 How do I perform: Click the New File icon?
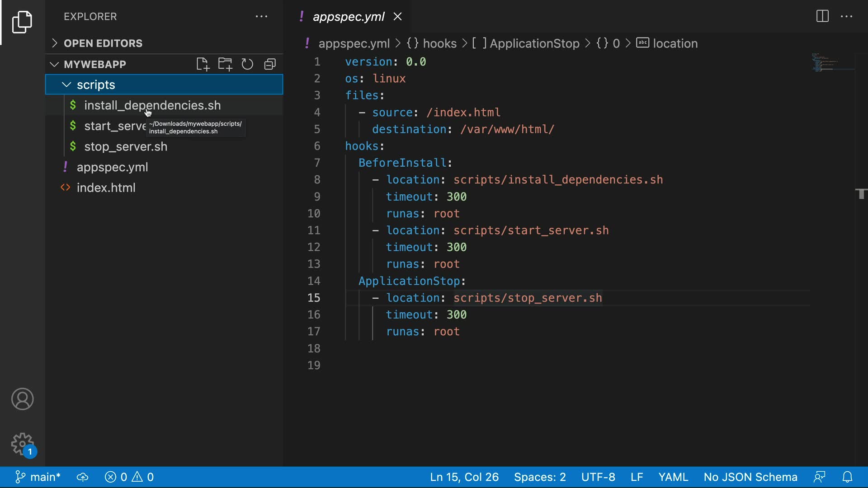[203, 64]
